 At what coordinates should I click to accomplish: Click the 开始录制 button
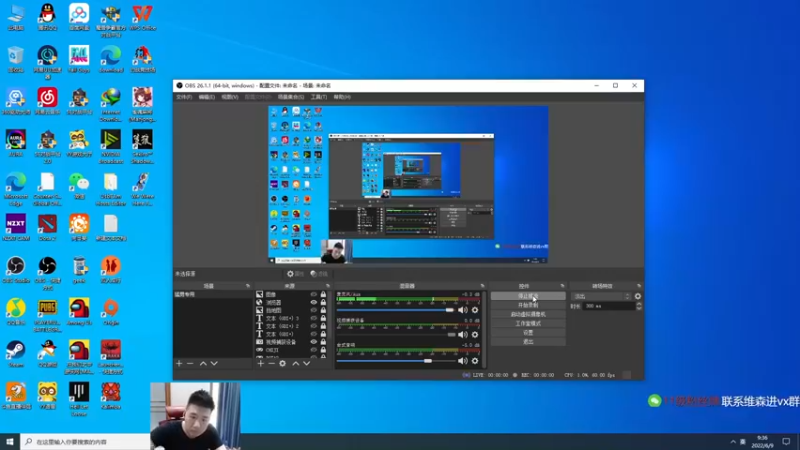click(528, 305)
